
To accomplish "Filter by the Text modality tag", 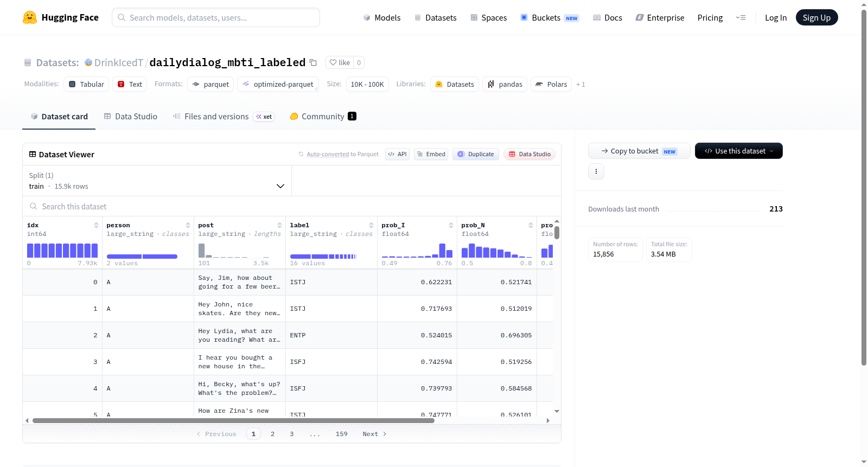I will click(130, 84).
